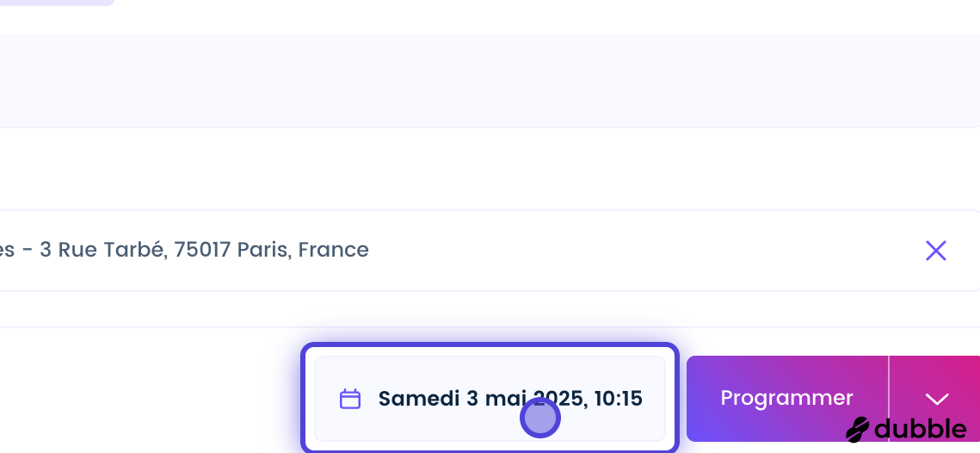Click the dubble logo icon
This screenshot has width=980, height=453.
point(858,429)
